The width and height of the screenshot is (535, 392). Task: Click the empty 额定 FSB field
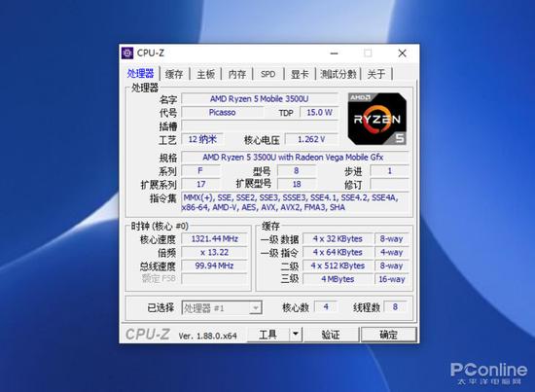[214, 279]
